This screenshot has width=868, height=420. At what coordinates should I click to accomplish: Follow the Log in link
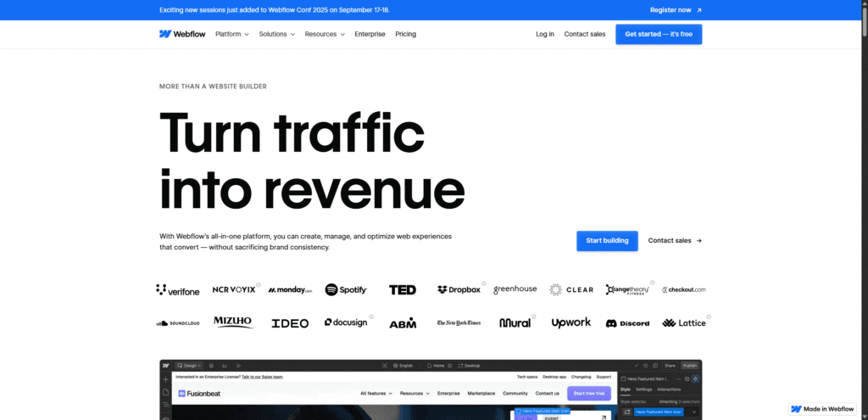tap(545, 34)
